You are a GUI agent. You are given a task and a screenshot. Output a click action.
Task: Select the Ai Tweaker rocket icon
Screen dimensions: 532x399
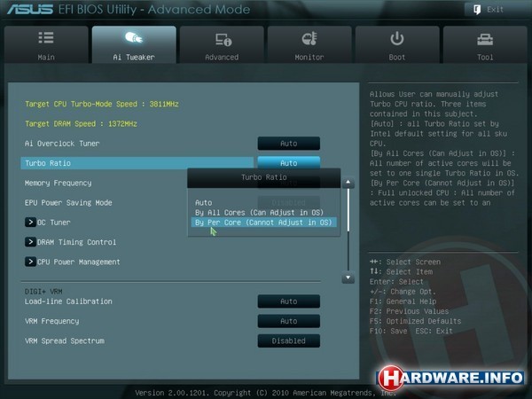pos(133,40)
